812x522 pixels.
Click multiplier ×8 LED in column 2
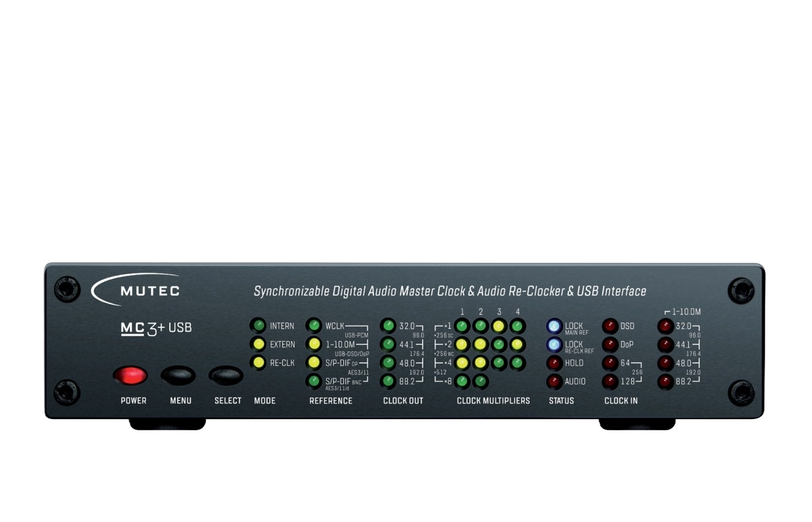click(481, 381)
